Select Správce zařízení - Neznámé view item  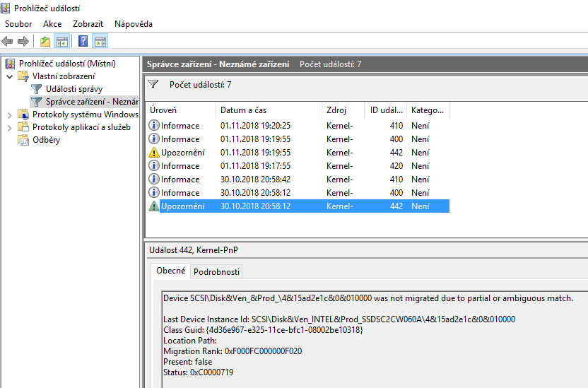[x=93, y=102]
